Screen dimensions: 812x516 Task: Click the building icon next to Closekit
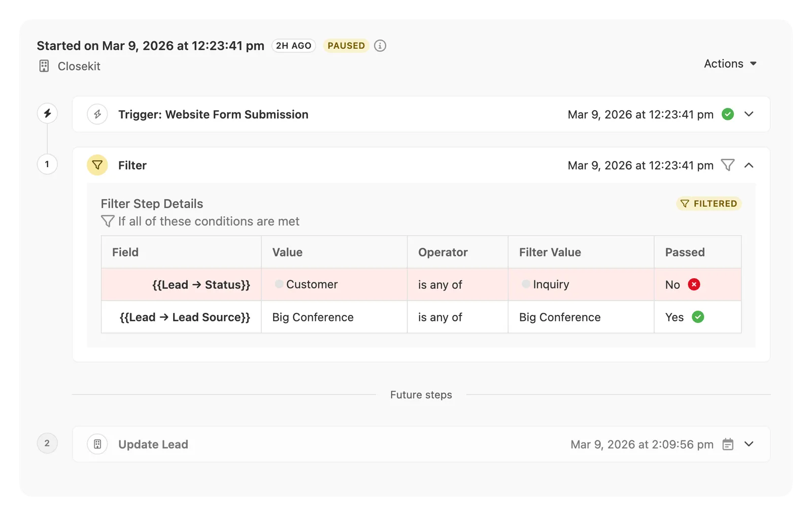coord(44,66)
